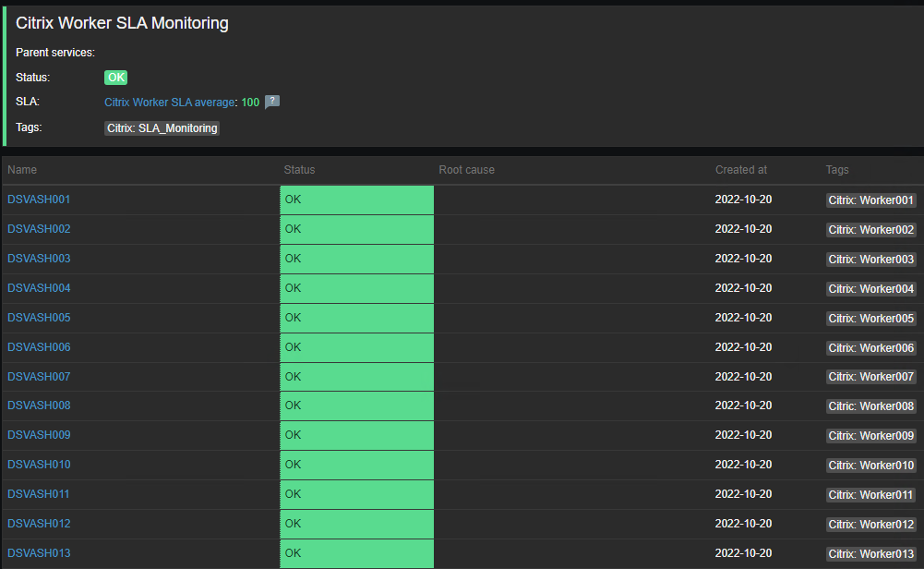The width and height of the screenshot is (924, 569).
Task: Click the green OK status cell for DSVASH003
Action: tap(356, 259)
